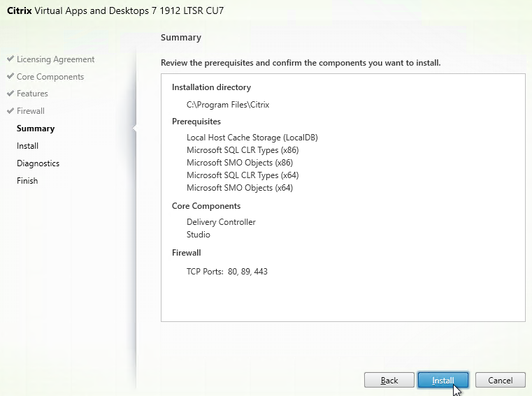This screenshot has width=532, height=396.
Task: Go to the Licensing Agreement step
Action: pyautogui.click(x=55, y=59)
